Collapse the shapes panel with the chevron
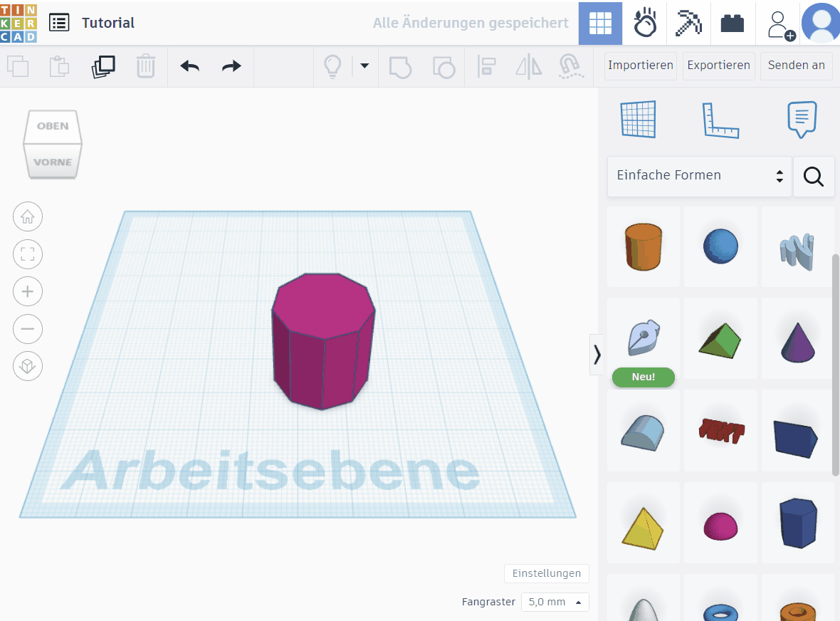This screenshot has width=840, height=621. [597, 354]
